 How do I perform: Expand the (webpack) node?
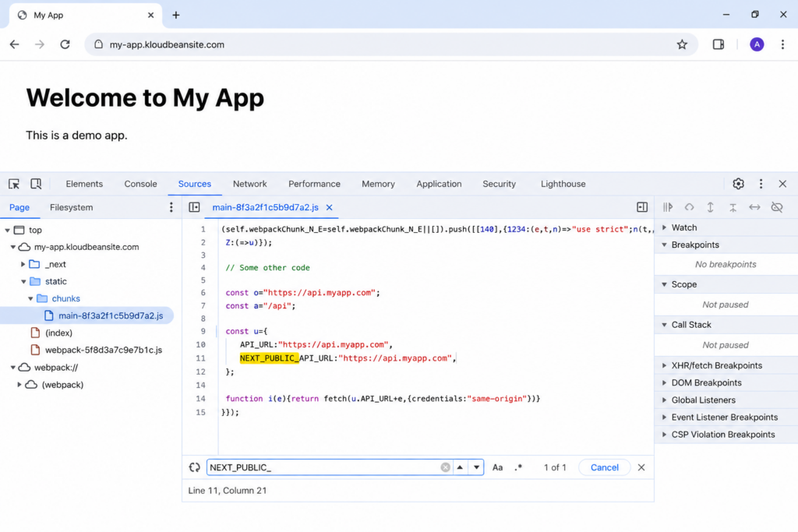[x=19, y=385]
